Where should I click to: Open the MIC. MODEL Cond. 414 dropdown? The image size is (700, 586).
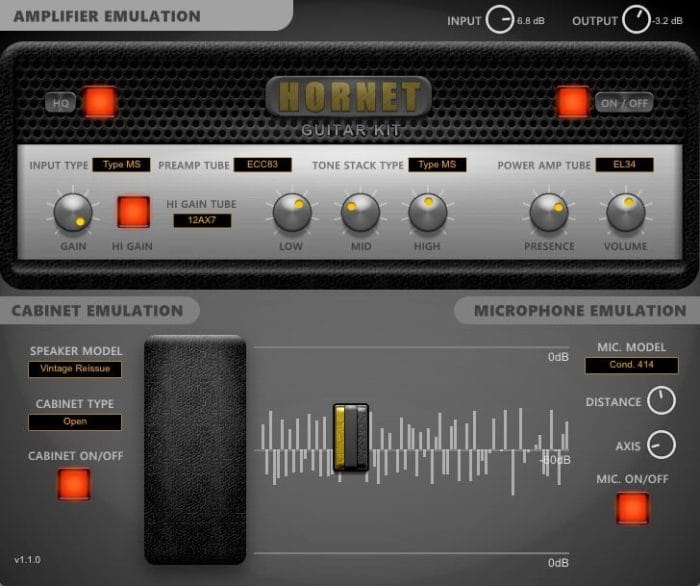[632, 365]
